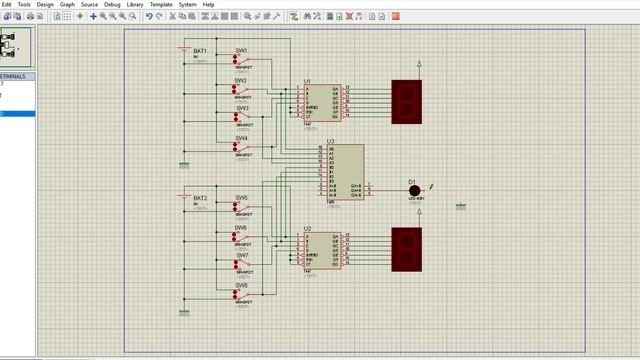Viewport: 640px width, 360px height.
Task: Open the Tools menu
Action: pos(24,4)
